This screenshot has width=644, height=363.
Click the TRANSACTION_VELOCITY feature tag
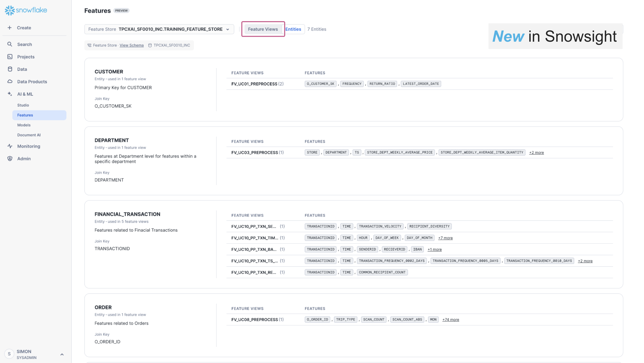[380, 226]
